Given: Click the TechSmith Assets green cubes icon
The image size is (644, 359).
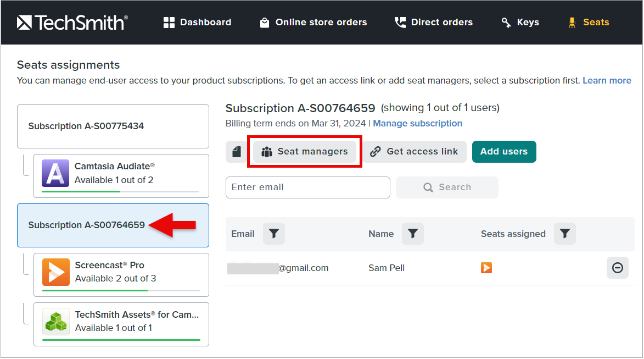Looking at the screenshot, I should click(56, 322).
